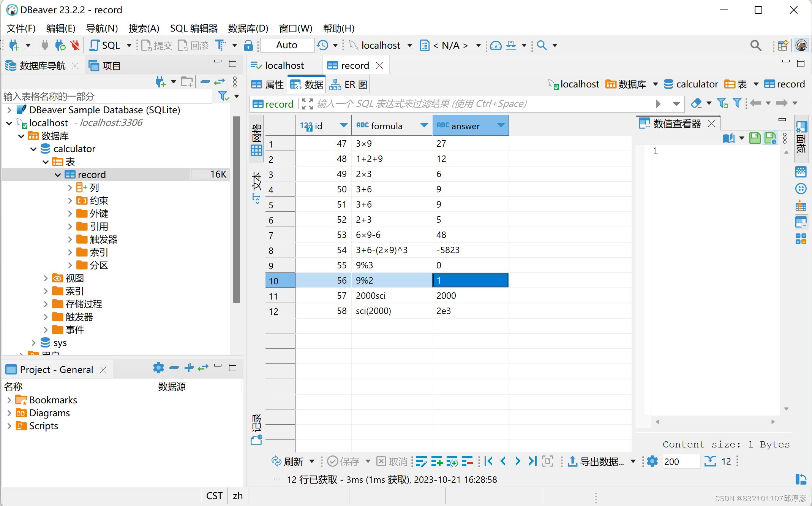812x506 pixels.
Task: Disconnect using the red plug icon
Action: point(75,45)
